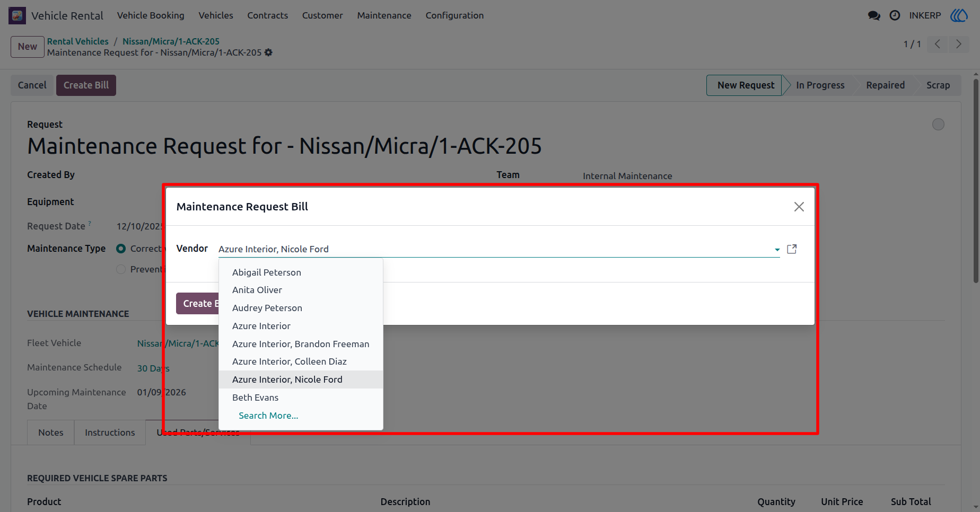Select the Preventive maintenance type radio
The image size is (980, 512).
point(121,269)
